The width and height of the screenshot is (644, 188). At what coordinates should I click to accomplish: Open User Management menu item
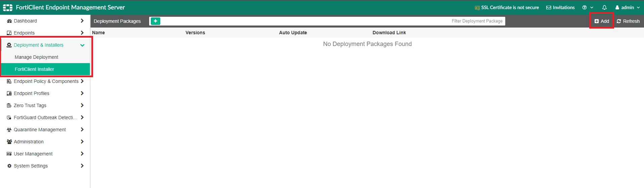33,154
